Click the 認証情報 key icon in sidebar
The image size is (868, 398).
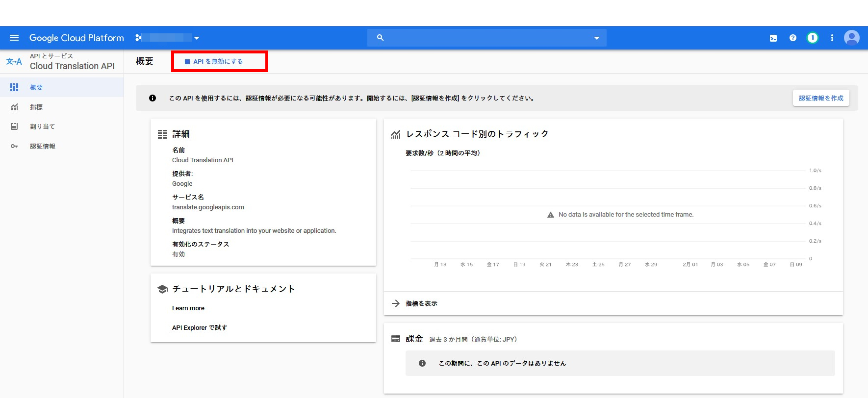click(14, 146)
